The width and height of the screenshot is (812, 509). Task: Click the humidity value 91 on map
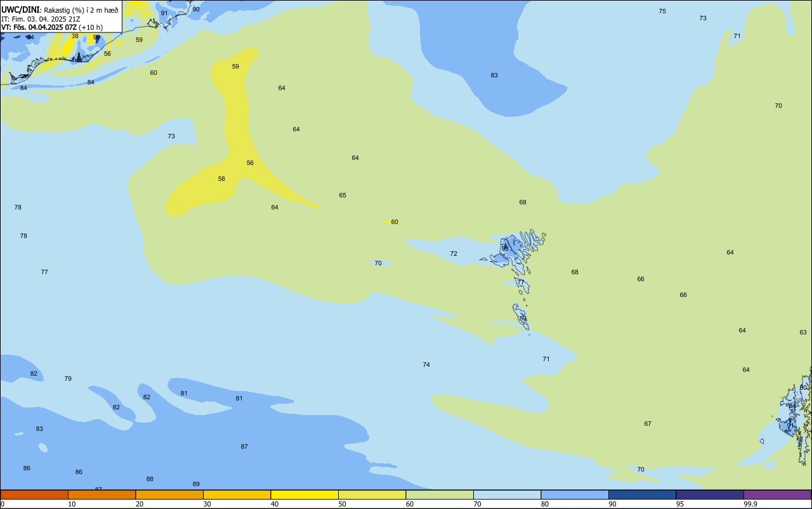point(164,13)
